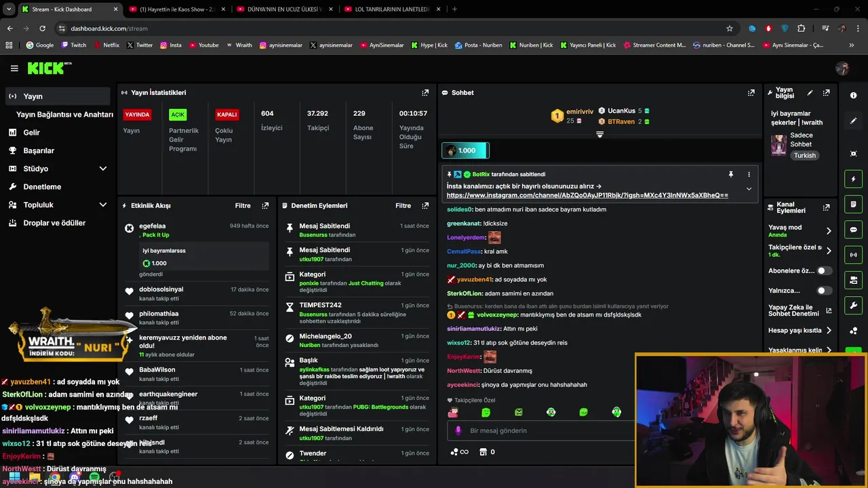Unpin the BotRix pinned message with the pin icon

pos(730,174)
